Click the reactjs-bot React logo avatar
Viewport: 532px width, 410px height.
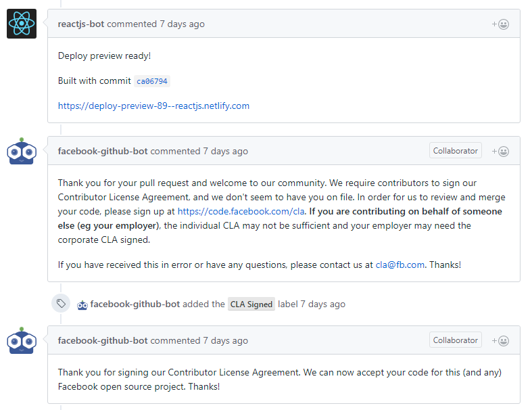(22, 24)
